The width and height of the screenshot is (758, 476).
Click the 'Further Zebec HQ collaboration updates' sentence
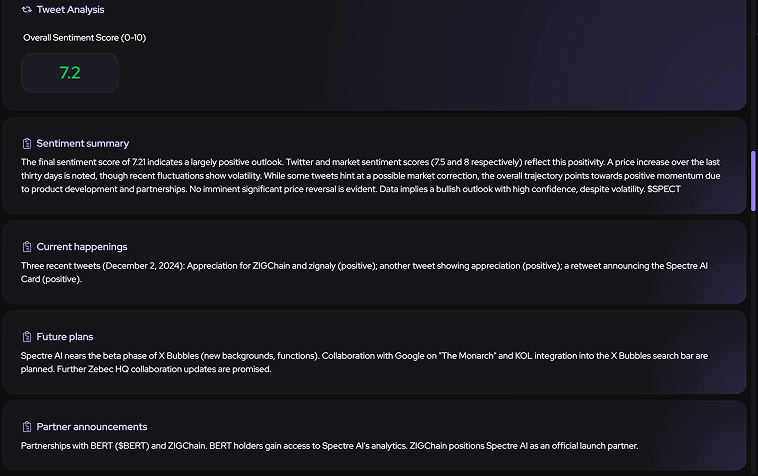(164, 369)
